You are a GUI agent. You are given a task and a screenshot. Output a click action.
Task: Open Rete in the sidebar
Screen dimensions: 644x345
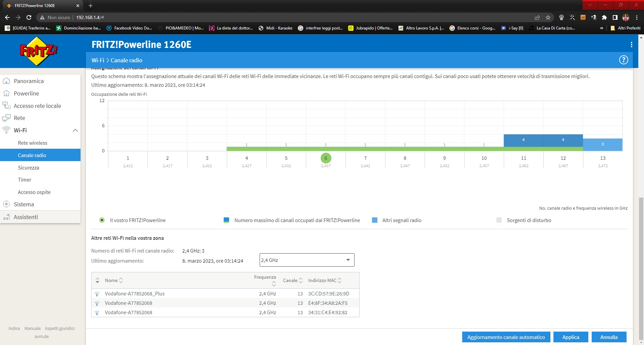pyautogui.click(x=19, y=118)
